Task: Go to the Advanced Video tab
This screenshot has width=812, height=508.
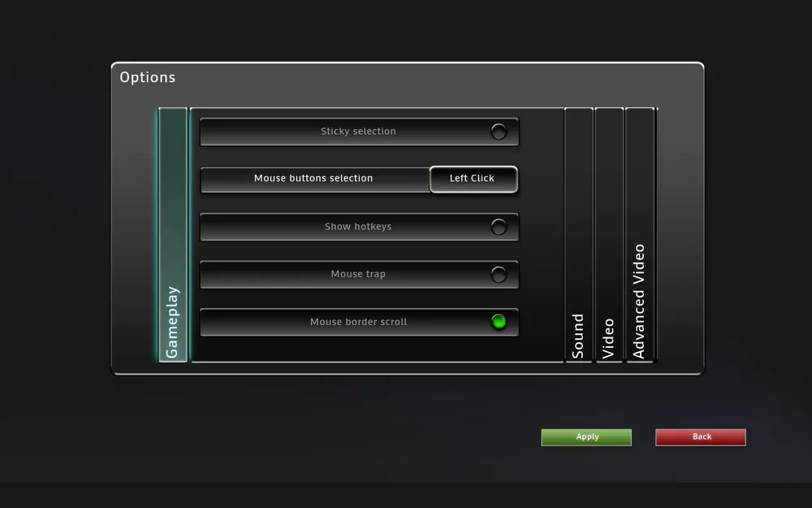Action: click(640, 235)
